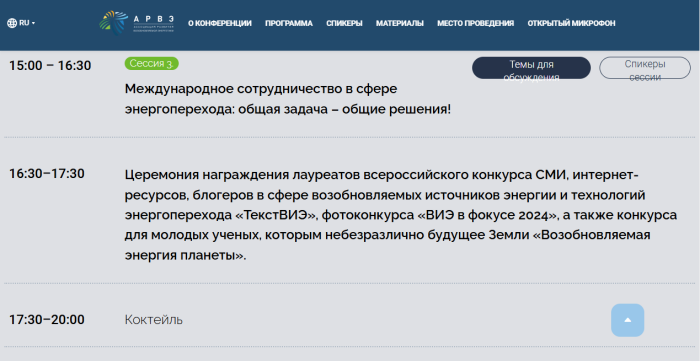Click the Коктейль entry
The width and height of the screenshot is (700, 361).
pyautogui.click(x=154, y=320)
